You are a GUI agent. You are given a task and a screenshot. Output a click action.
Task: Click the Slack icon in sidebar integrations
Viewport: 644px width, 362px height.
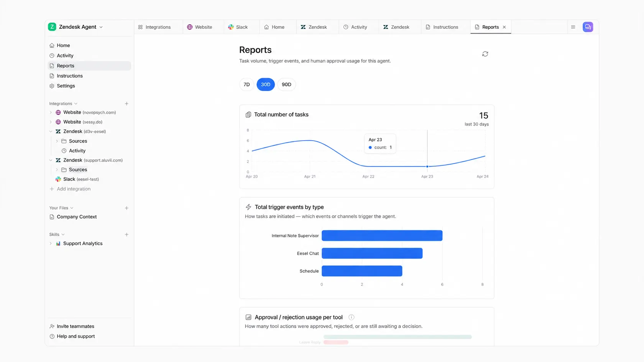[x=58, y=179]
